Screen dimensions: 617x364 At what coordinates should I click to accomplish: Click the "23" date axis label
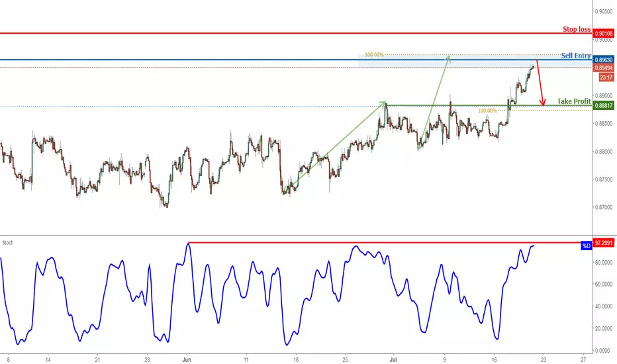[544, 359]
